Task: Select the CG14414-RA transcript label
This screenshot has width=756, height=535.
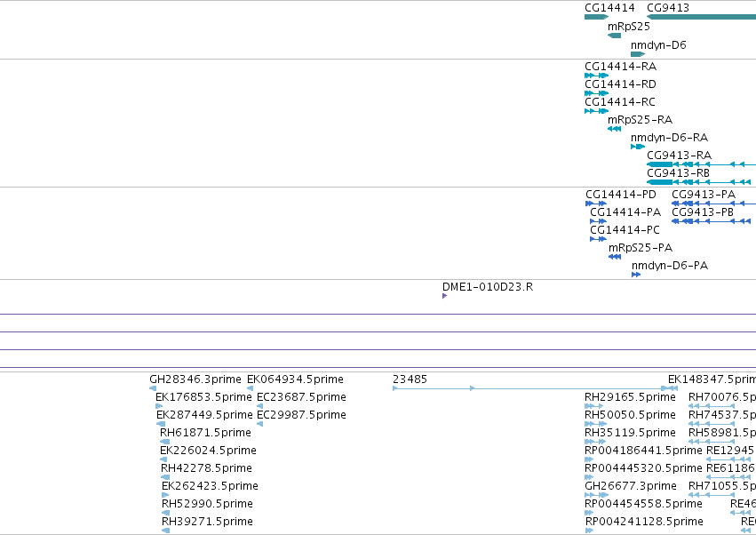Action: coord(620,66)
